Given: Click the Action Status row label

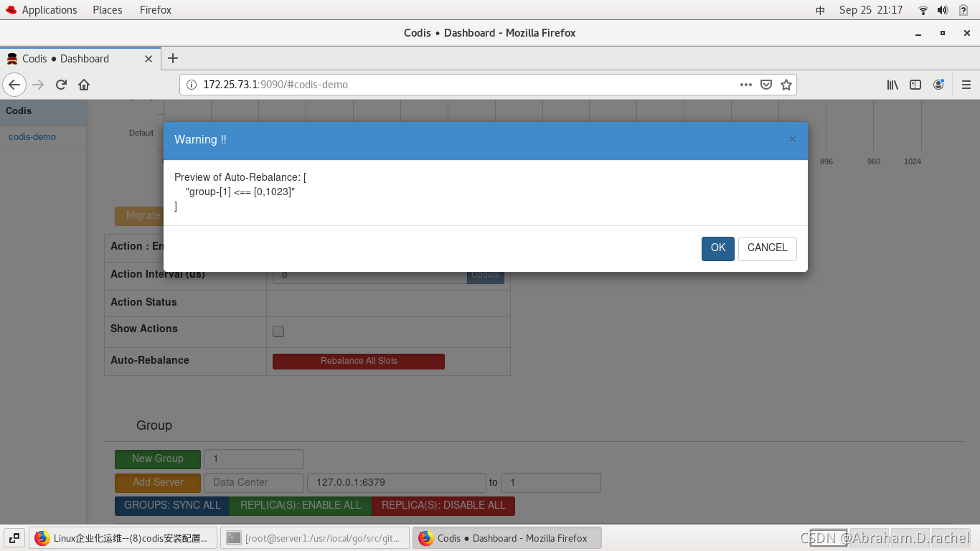Looking at the screenshot, I should 143,302.
